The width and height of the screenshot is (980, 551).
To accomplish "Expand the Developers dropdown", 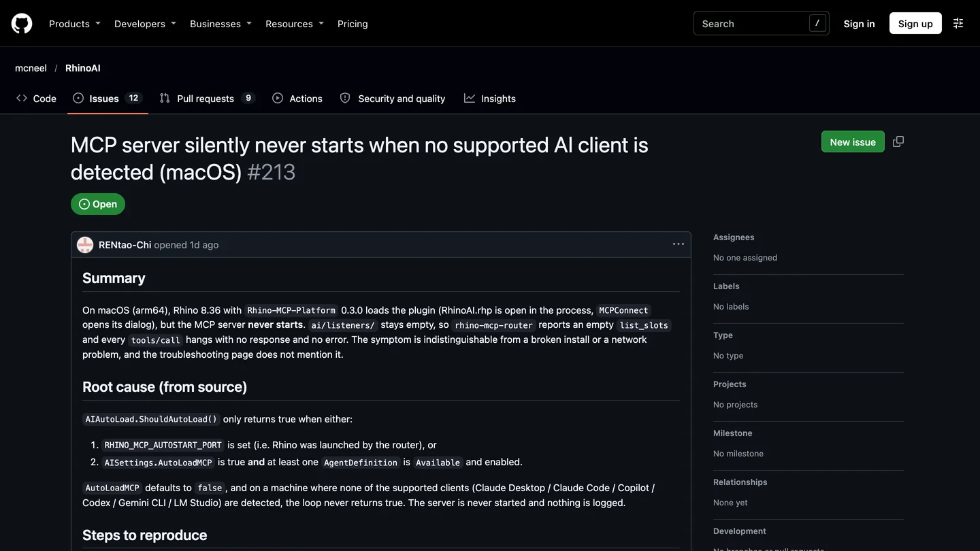I will (145, 24).
